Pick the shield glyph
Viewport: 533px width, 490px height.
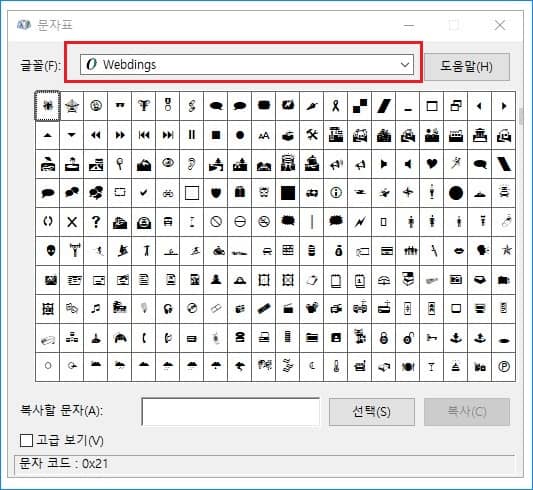pyautogui.click(x=216, y=193)
